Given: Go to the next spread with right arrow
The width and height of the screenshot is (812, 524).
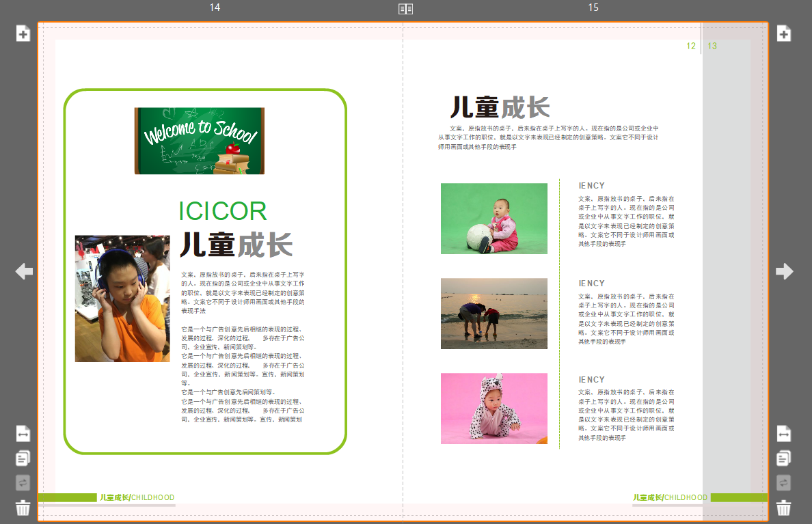Looking at the screenshot, I should (784, 271).
